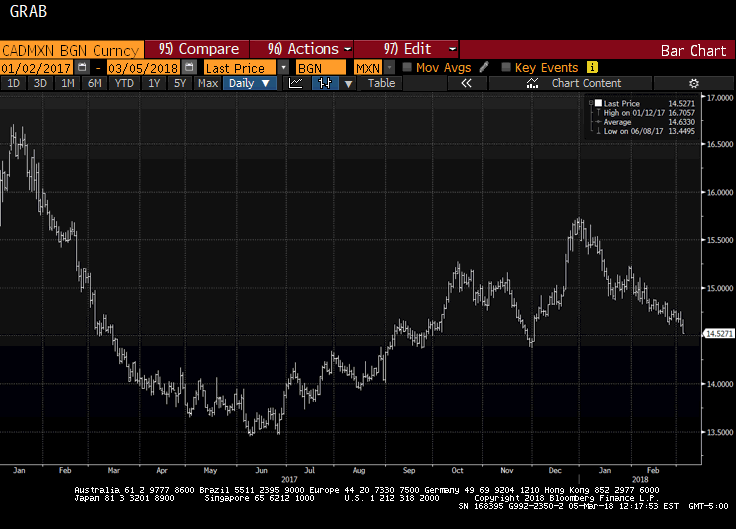Click the pencil edit icon beside Mov Avgs
736x529 pixels.
point(484,67)
